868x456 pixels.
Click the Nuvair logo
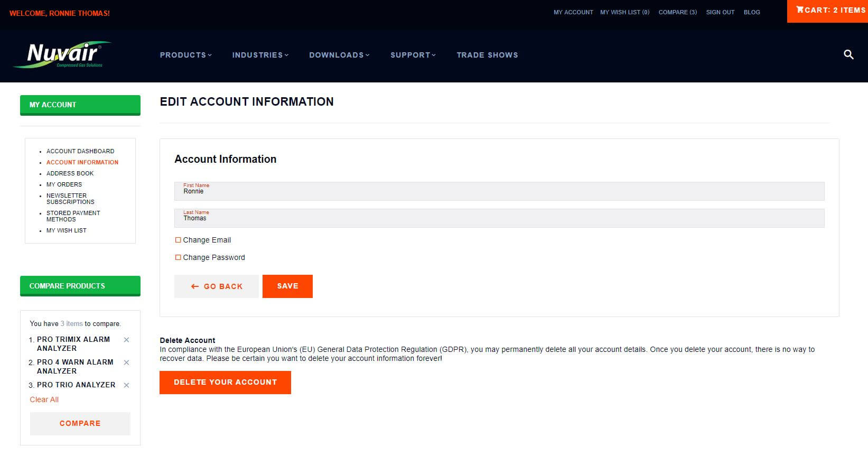pos(63,54)
